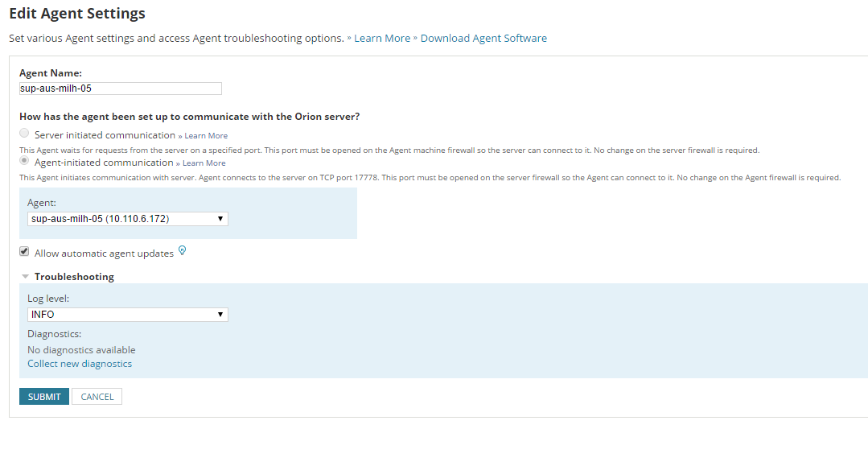Click the CANCEL button
This screenshot has height=470, width=868.
(96, 396)
